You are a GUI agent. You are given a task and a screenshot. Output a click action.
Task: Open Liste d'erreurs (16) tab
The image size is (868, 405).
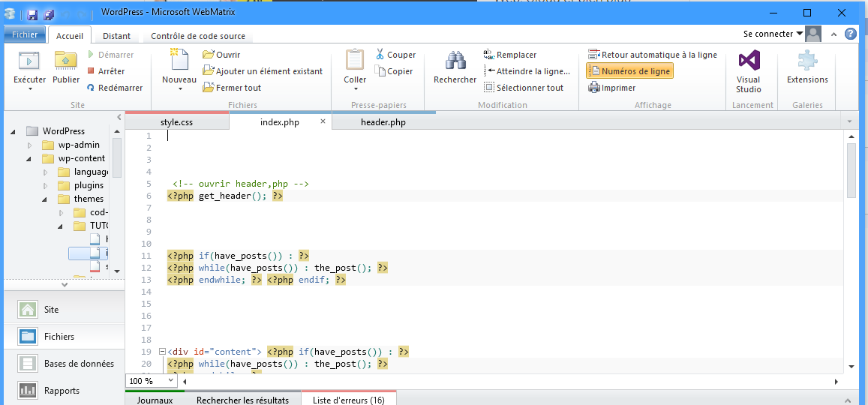(x=349, y=400)
